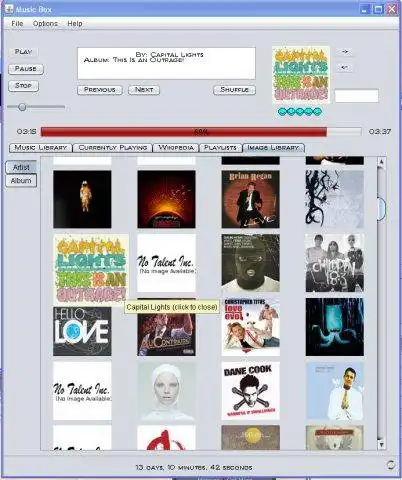Open the Christopher Titus Love Is Evol cover
Image resolution: width=402 pixels, height=480 pixels.
(251, 327)
